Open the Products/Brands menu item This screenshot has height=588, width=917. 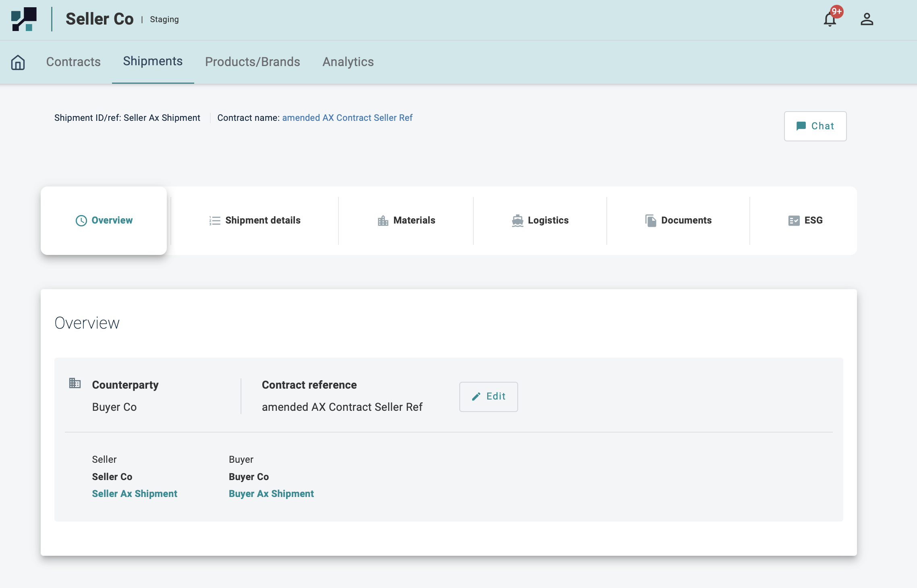252,62
